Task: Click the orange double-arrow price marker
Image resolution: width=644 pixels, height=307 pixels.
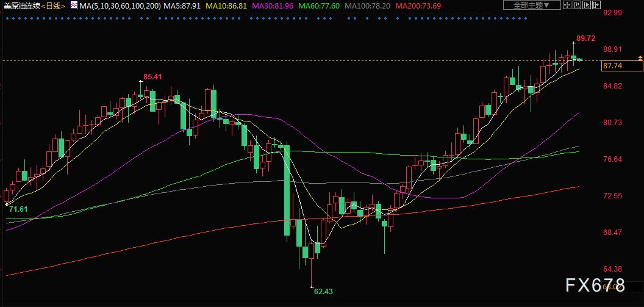Action: click(640, 58)
